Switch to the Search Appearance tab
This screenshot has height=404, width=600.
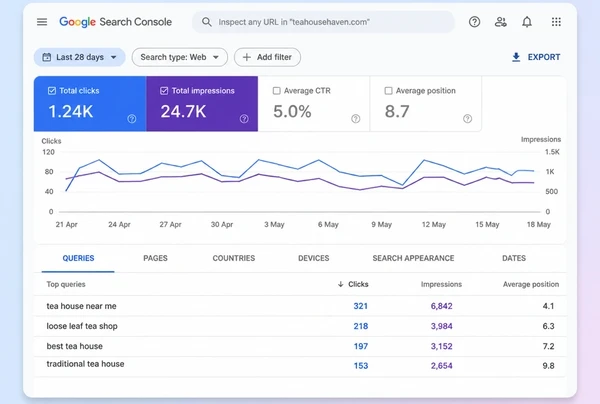(x=413, y=258)
